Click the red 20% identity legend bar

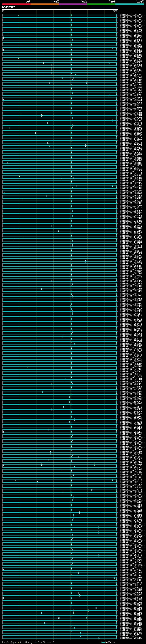[x=16, y=4]
